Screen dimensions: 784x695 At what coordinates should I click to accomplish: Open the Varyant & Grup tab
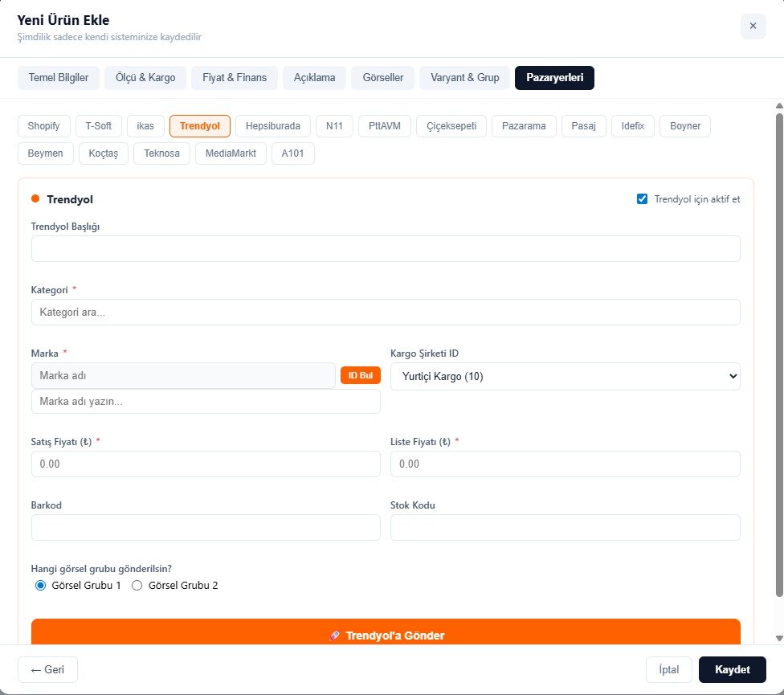point(465,77)
